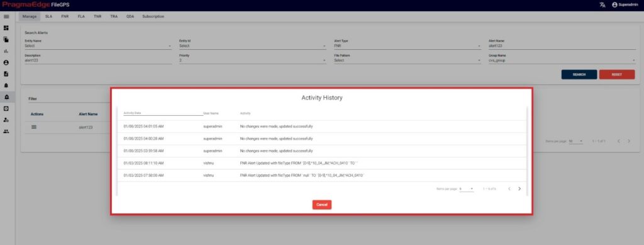Open items per page dropdown of alerts table
Screen dimensions: 644x245
point(576,141)
